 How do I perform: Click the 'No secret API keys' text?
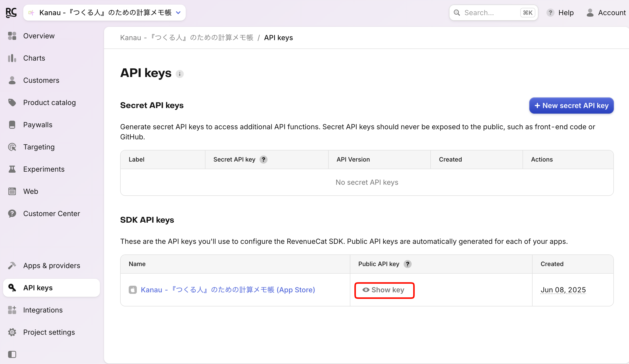coord(367,182)
